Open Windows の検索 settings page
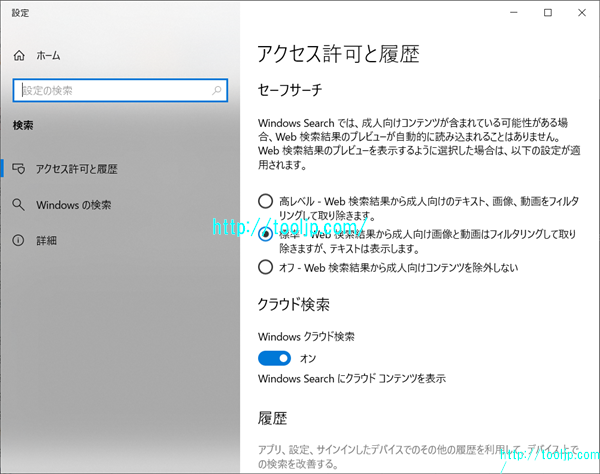 pos(73,205)
